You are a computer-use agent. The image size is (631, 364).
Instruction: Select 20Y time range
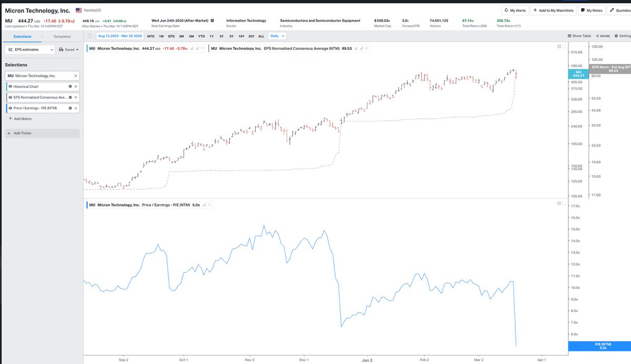251,36
